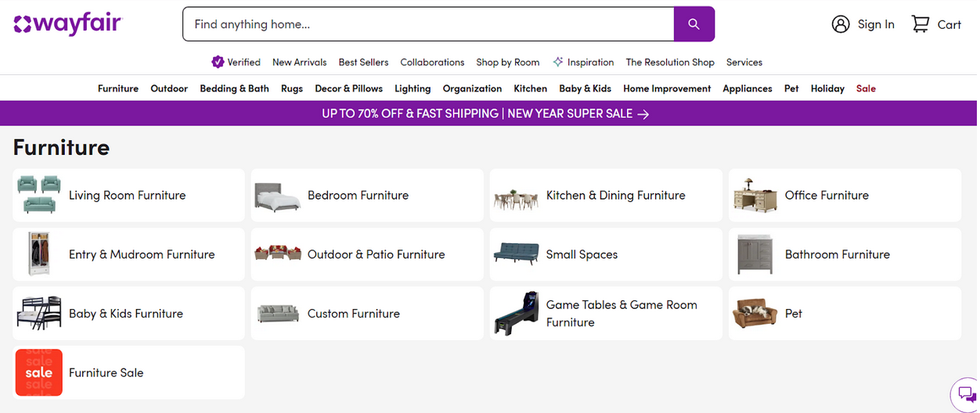Open the Rugs menu
Screen dimensions: 980x413
[x=292, y=88]
